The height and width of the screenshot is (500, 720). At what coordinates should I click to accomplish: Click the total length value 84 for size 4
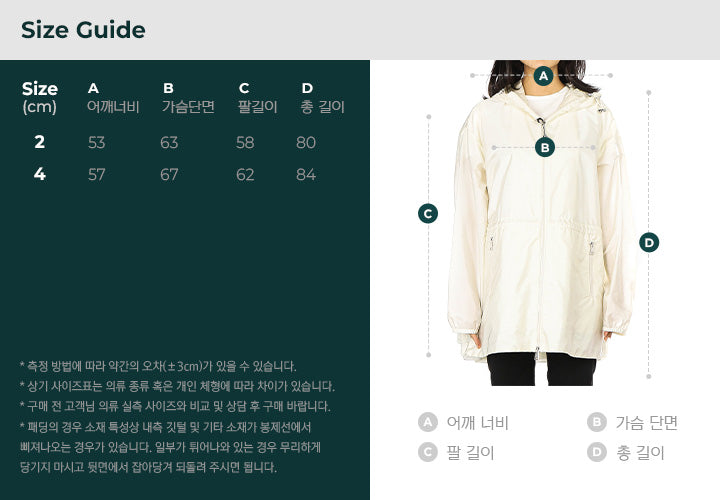(x=306, y=174)
